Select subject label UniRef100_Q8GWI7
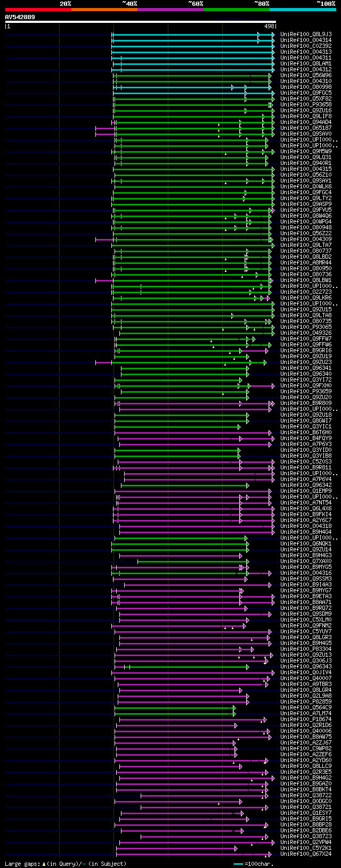This screenshot has height=868, width=341. (306, 420)
